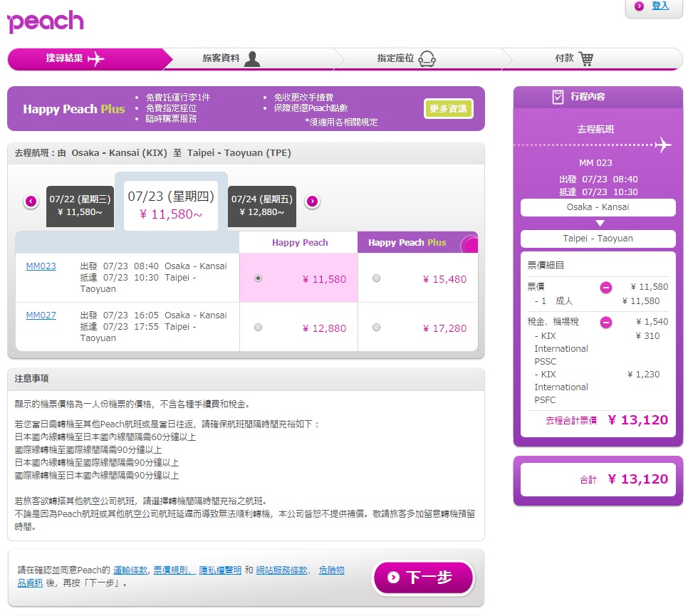Click the 下一步 next step button
693x616 pixels.
(x=423, y=577)
